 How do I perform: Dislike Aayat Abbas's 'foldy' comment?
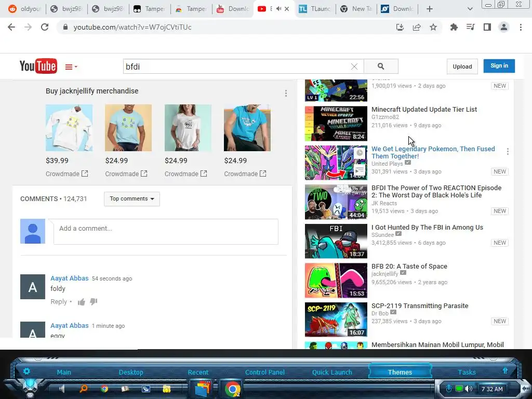click(x=94, y=302)
